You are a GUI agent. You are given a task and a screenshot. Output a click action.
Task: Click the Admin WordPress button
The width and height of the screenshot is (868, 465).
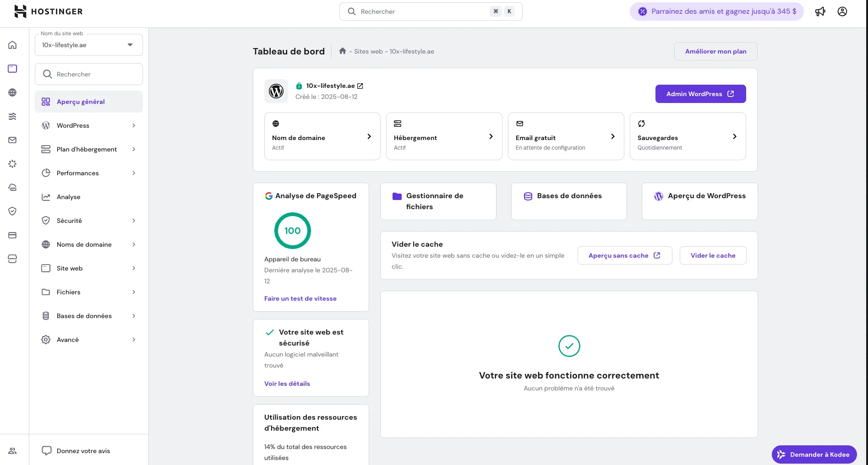700,94
